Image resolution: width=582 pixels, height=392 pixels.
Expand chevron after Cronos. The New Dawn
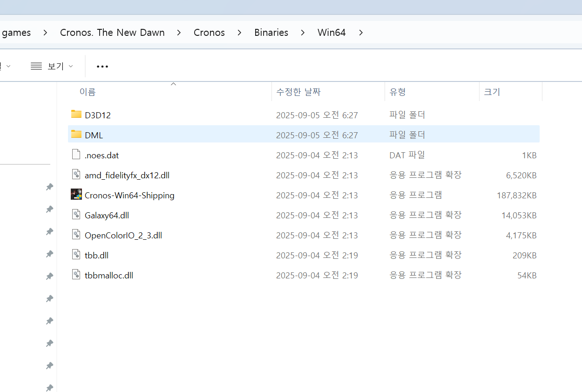(x=179, y=33)
